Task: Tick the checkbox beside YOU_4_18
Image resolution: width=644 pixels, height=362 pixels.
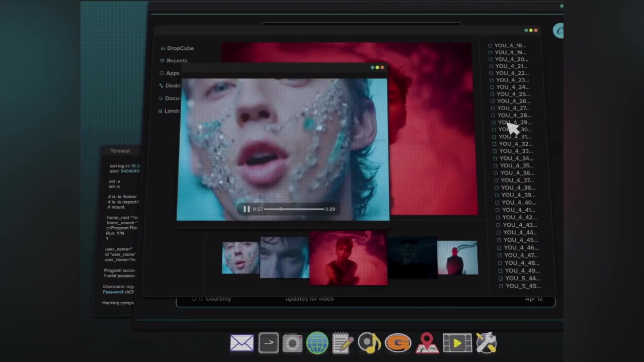Action: (x=490, y=45)
